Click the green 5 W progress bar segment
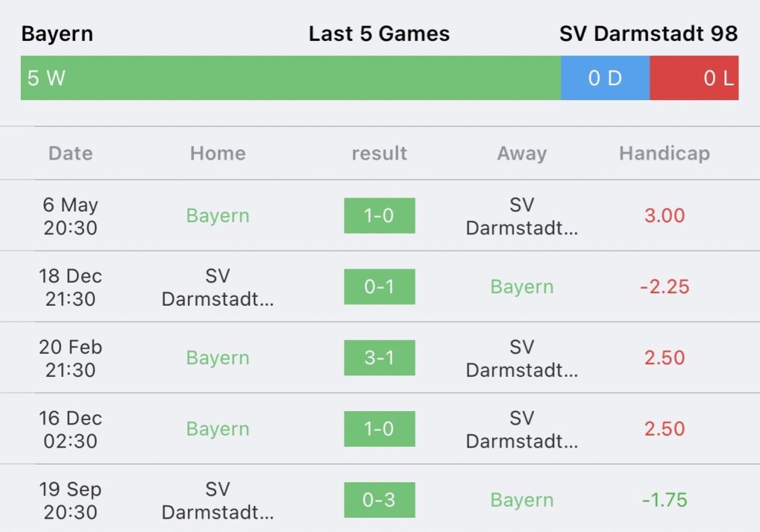 click(291, 78)
